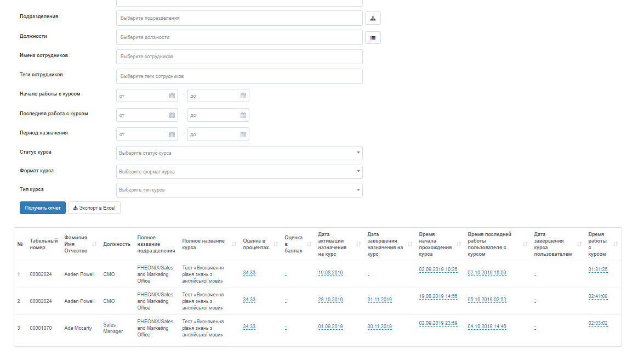Open the course time link 02:03:02
The width and height of the screenshot is (644, 360).
597,323
